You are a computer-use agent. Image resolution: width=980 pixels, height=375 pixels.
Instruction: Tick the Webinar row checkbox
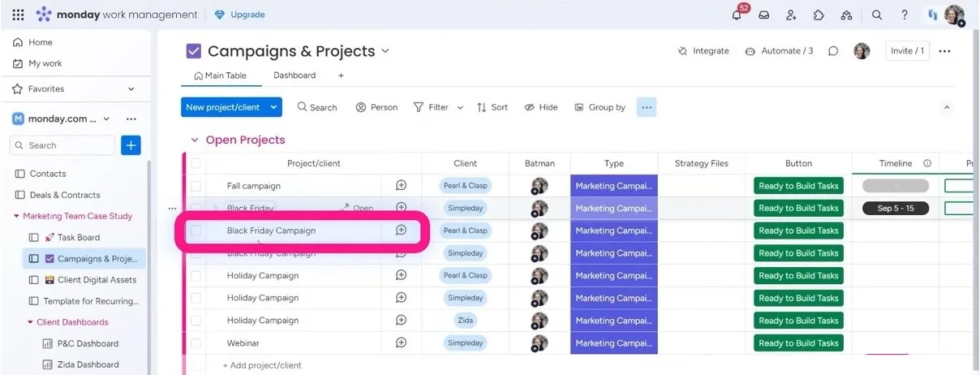pos(196,343)
